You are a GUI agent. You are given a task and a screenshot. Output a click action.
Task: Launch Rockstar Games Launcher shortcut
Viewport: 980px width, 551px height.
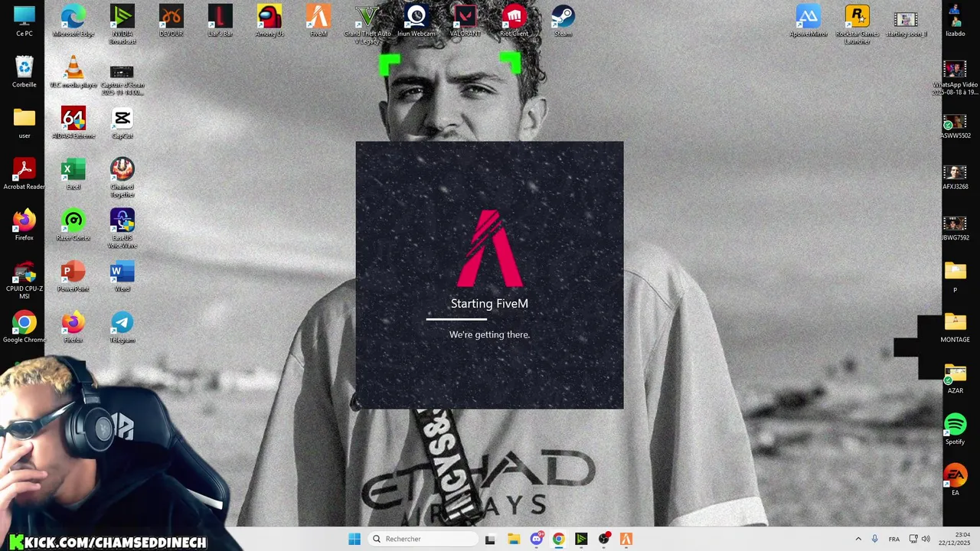[x=857, y=24]
